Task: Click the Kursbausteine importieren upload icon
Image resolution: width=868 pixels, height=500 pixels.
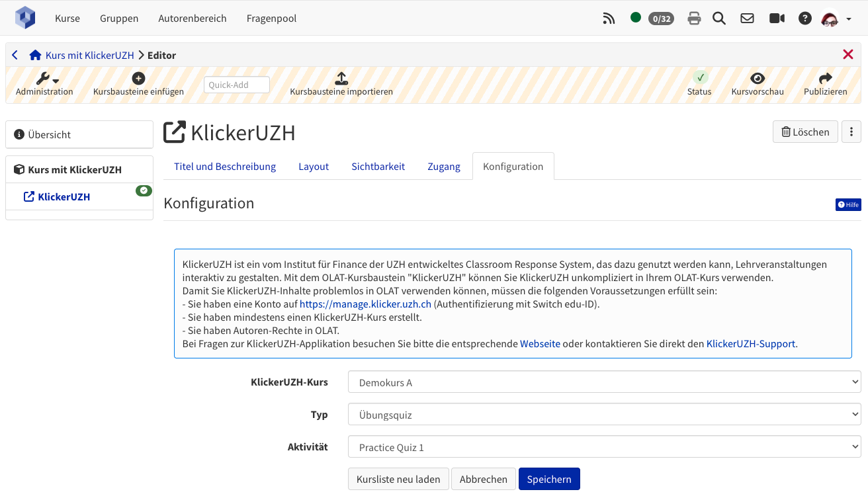Action: (x=341, y=79)
